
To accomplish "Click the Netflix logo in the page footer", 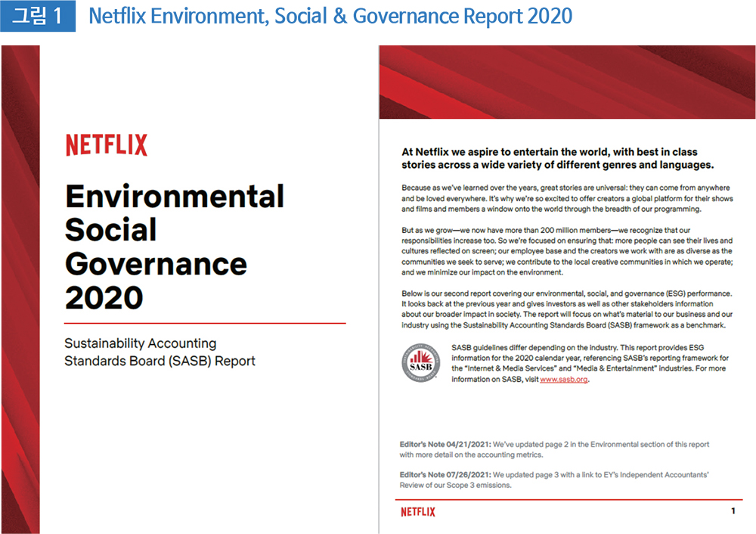I will [x=417, y=512].
